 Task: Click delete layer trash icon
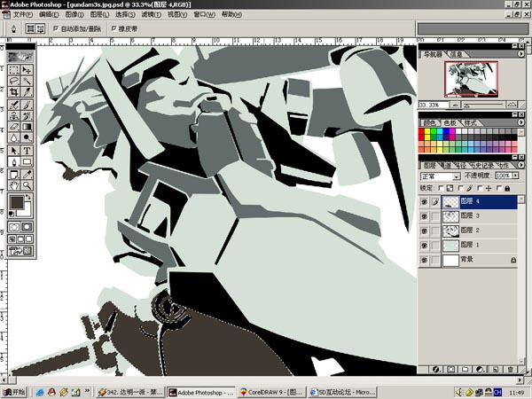click(510, 370)
